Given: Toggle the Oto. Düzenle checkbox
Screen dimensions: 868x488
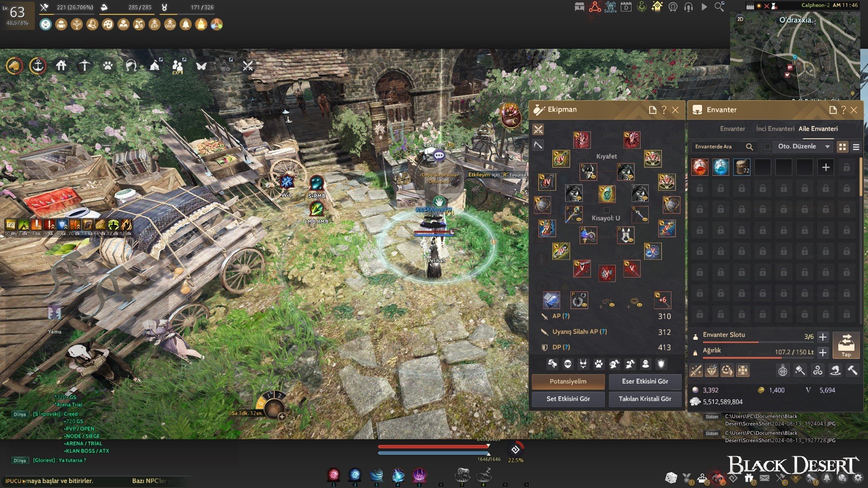Looking at the screenshot, I should pos(767,146).
